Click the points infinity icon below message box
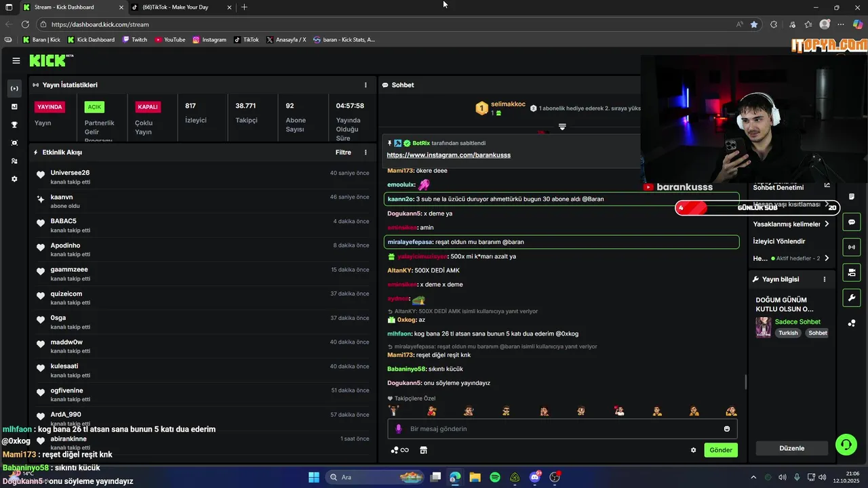Viewport: 868px width, 488px height. [400, 450]
